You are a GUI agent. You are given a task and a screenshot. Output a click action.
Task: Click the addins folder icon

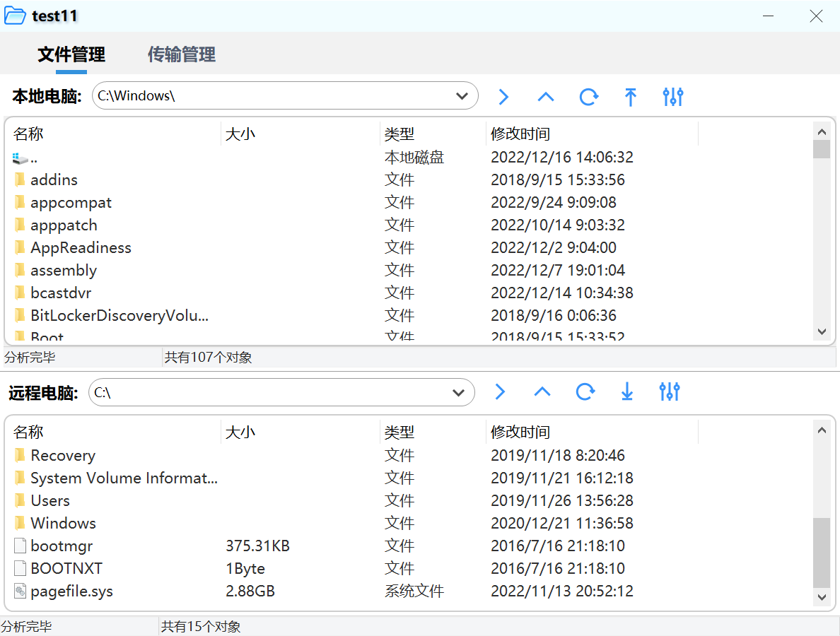[x=20, y=179]
